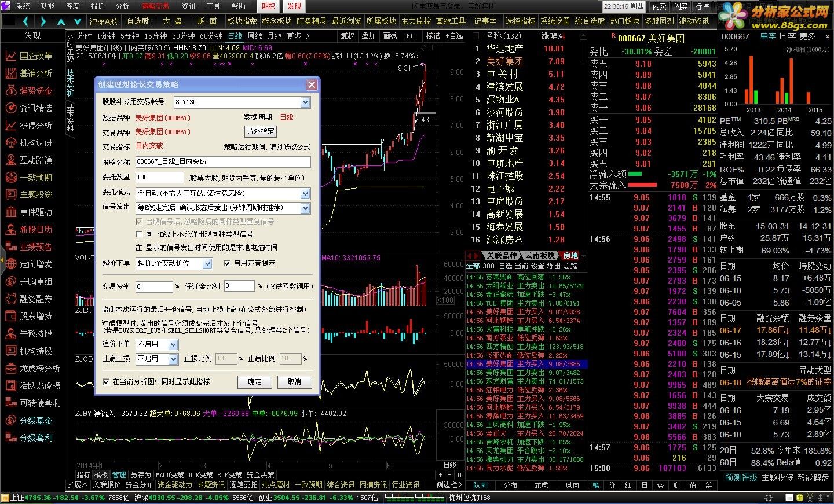The height and width of the screenshot is (504, 834).
Task: Open 信号发出 dropdown
Action: pos(306,208)
